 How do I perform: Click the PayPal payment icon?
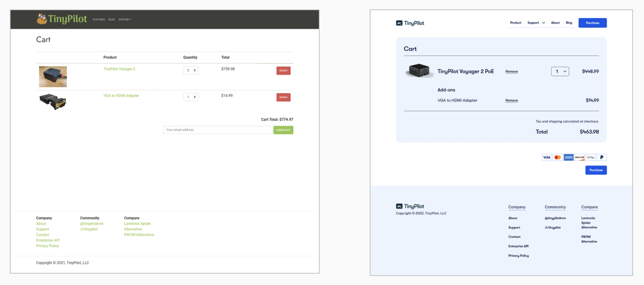tap(602, 157)
